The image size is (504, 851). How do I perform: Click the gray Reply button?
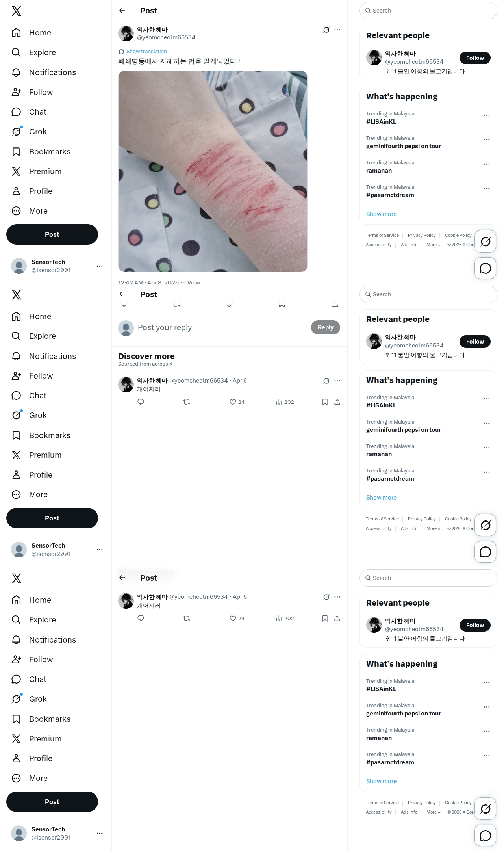[326, 327]
